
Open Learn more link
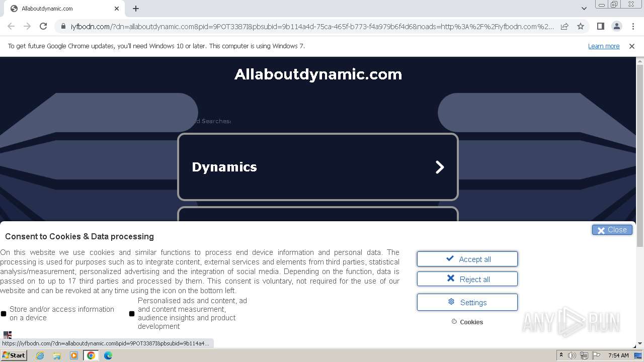pos(604,46)
